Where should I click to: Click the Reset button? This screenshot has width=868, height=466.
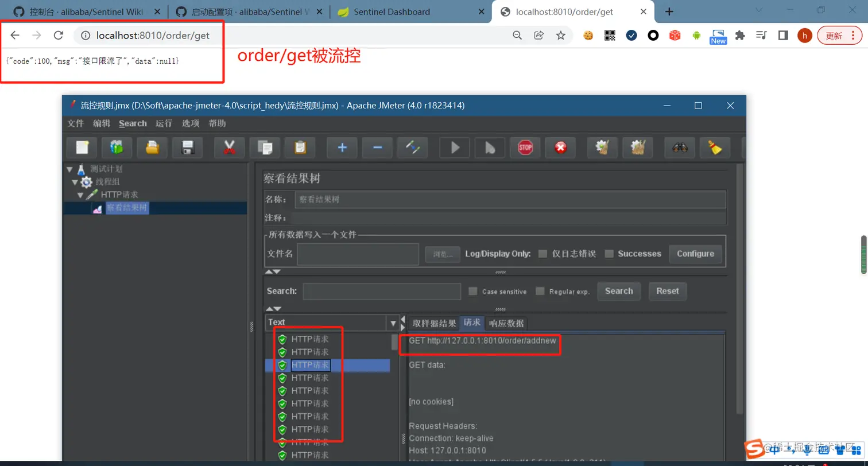668,291
